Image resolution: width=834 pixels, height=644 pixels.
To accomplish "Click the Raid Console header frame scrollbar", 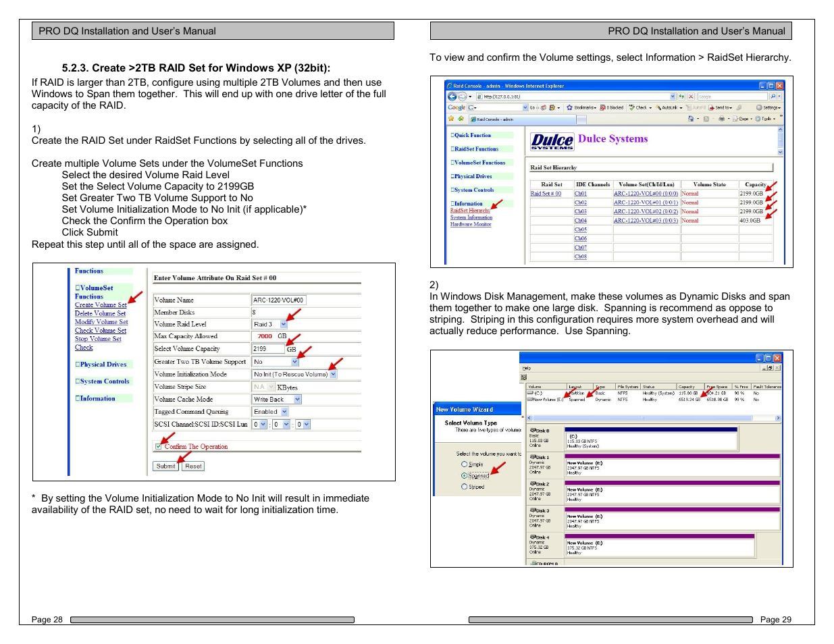I will (781, 141).
